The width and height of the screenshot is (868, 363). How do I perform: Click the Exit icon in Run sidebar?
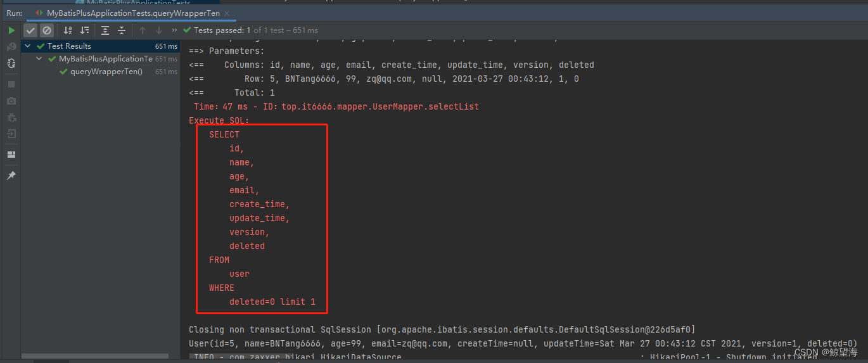click(11, 134)
